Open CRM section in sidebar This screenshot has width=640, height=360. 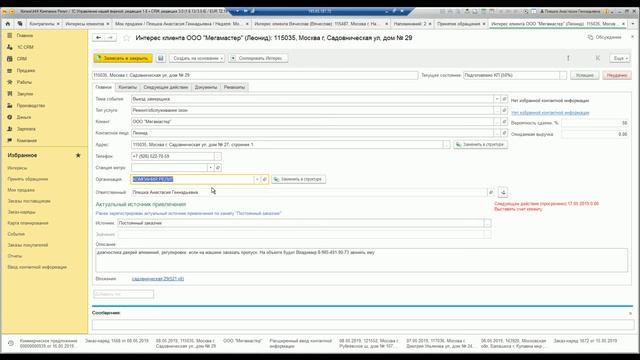[22, 59]
